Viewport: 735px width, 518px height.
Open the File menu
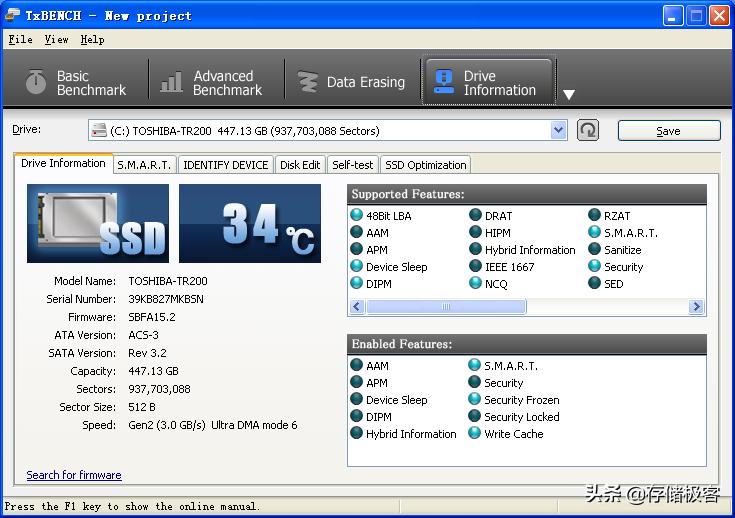[x=20, y=39]
